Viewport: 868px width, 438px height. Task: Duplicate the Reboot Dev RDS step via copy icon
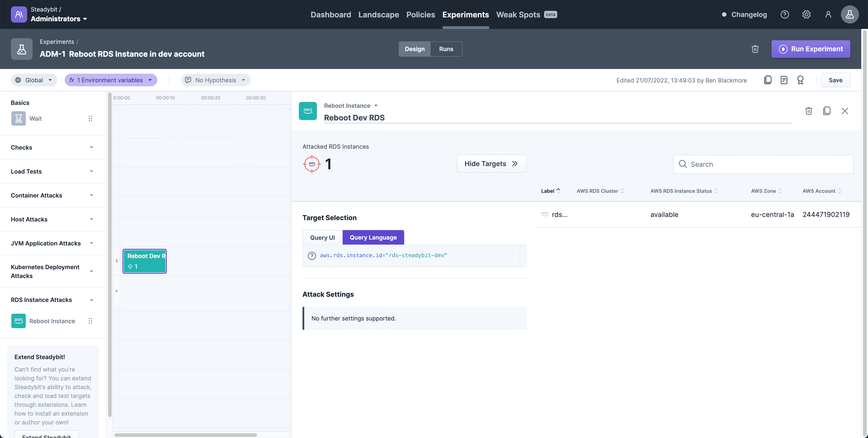[827, 111]
